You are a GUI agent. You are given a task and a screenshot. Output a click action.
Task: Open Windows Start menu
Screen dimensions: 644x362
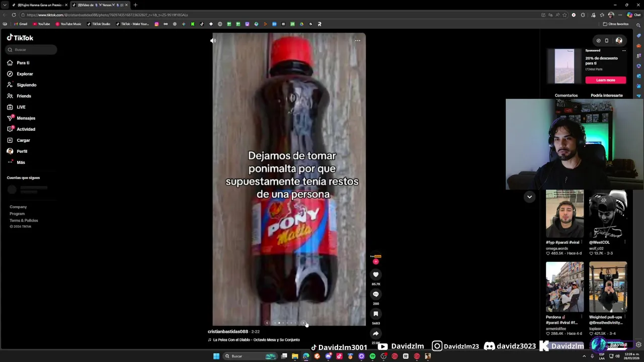pos(216,356)
